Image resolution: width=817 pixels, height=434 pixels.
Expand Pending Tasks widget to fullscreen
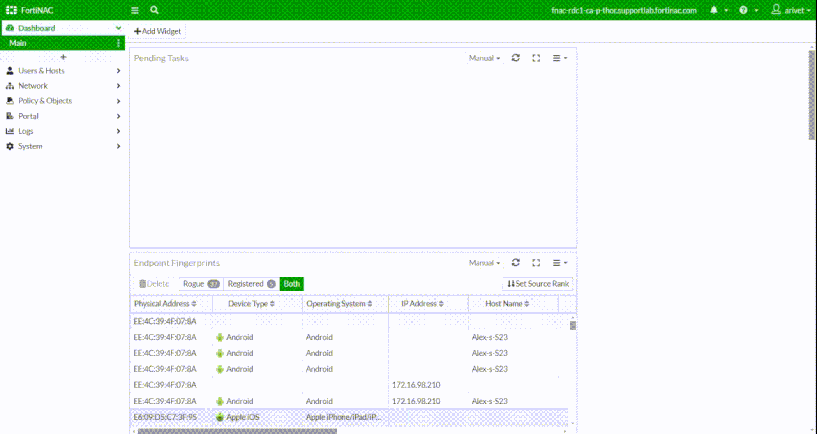click(536, 58)
